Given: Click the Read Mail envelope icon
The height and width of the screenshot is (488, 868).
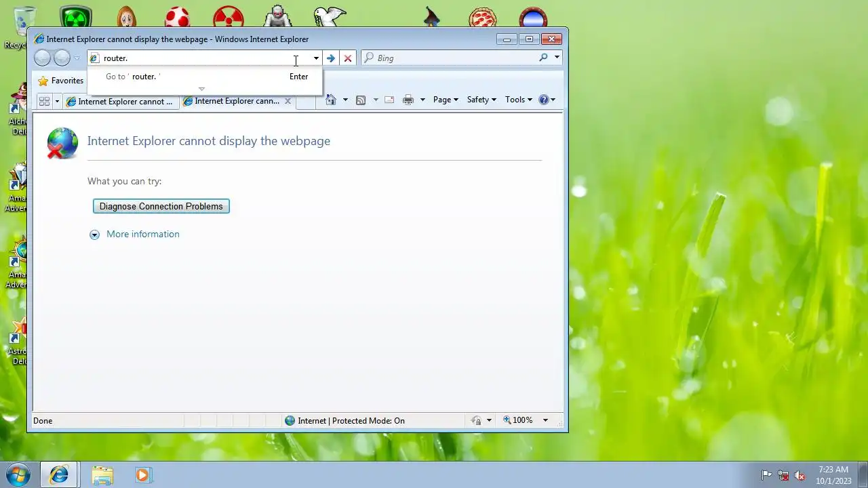Looking at the screenshot, I should click(389, 100).
